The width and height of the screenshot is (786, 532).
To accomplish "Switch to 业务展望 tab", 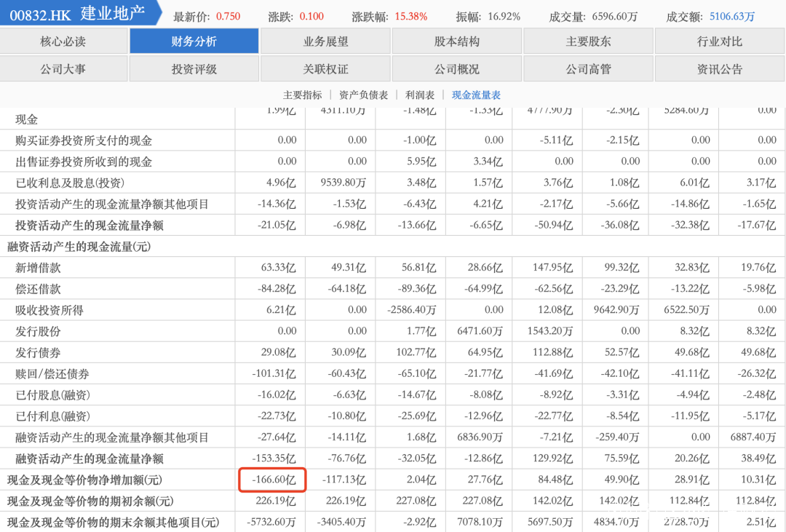I will pyautogui.click(x=325, y=41).
